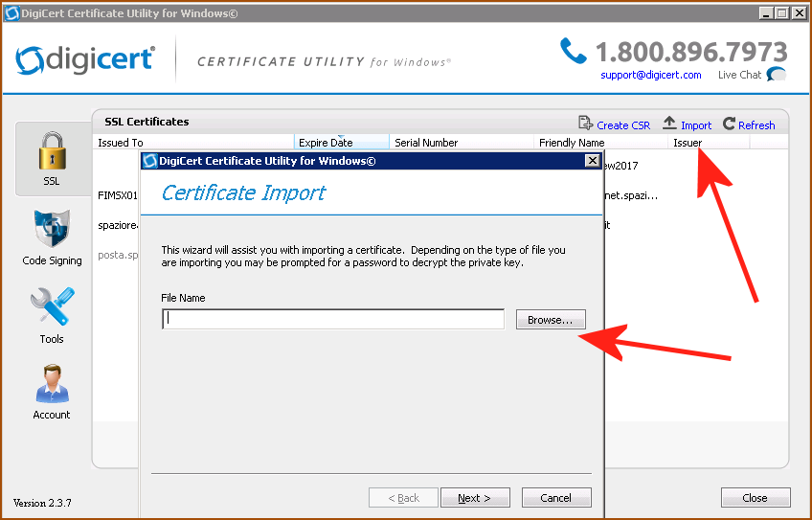Click the Refresh circular arrow icon

[x=729, y=124]
